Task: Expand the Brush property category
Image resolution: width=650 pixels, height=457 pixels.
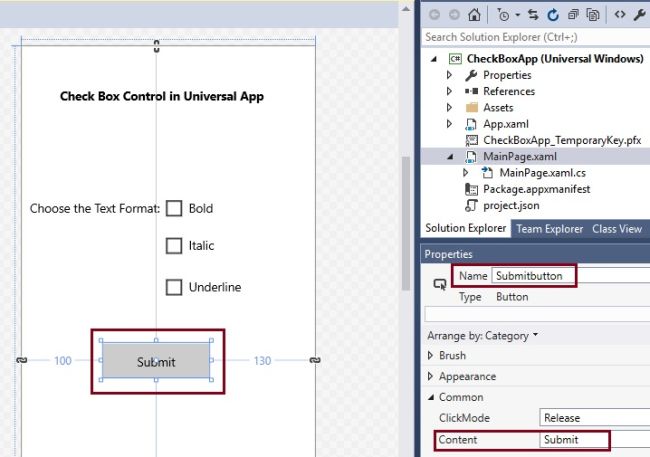Action: click(430, 355)
